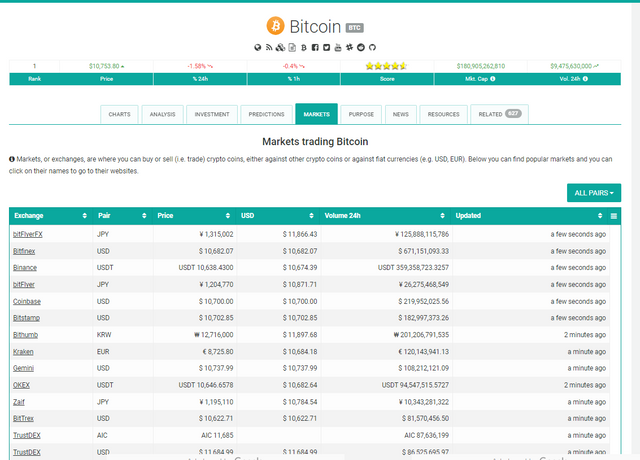Viewport: 640px width, 460px height.
Task: Open the Facebook icon link
Action: (x=315, y=48)
